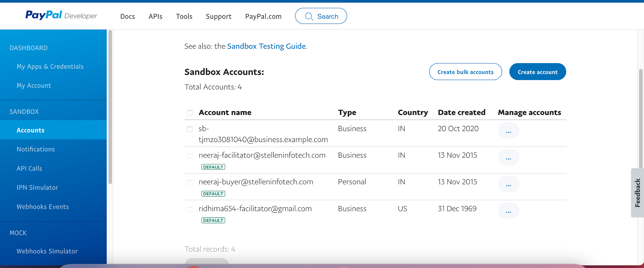Click ridhima654-facilitator@gmail.com account name
The image size is (644, 268).
point(255,209)
